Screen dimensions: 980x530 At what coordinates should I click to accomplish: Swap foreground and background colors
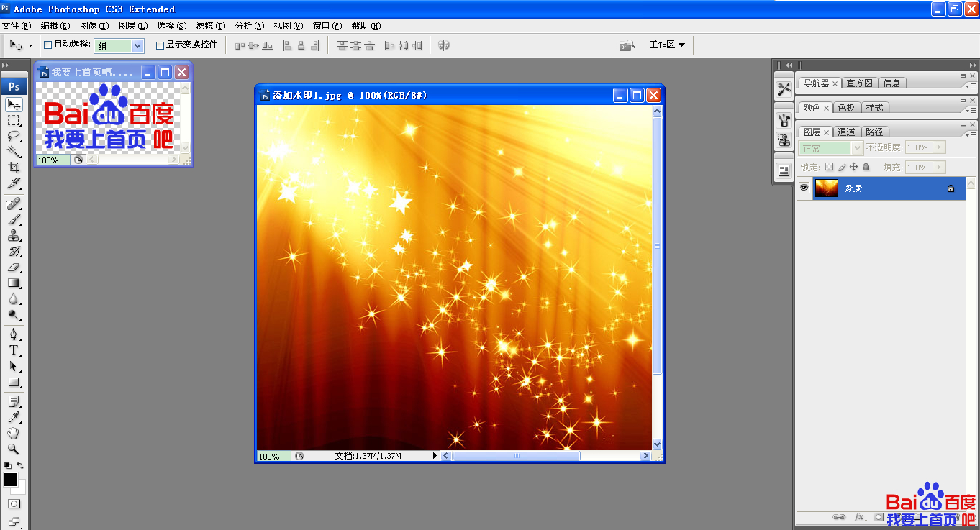tap(20, 465)
